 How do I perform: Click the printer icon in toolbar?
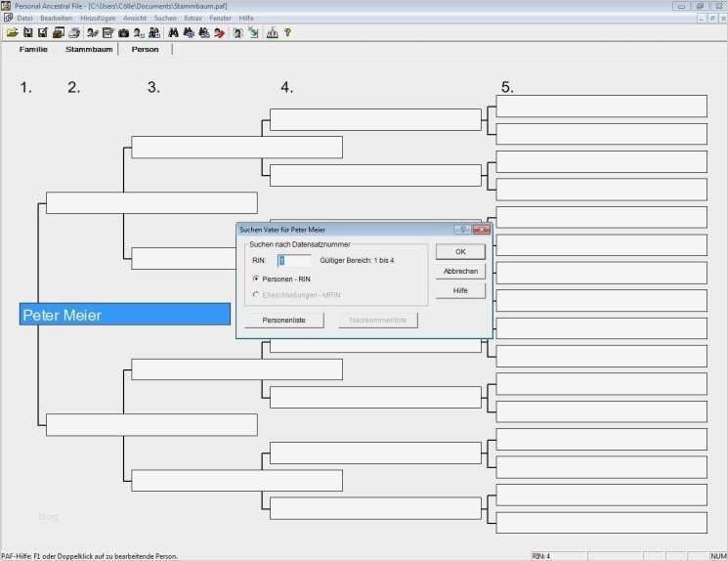[x=74, y=32]
